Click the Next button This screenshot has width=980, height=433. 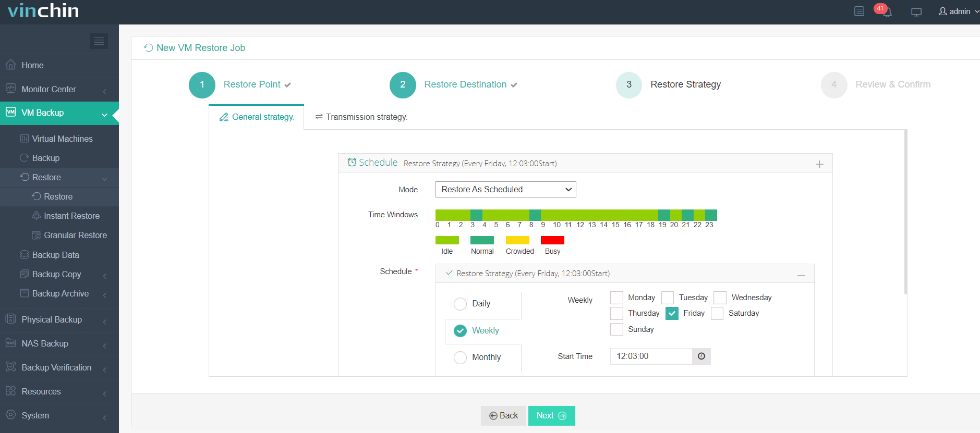click(x=551, y=416)
